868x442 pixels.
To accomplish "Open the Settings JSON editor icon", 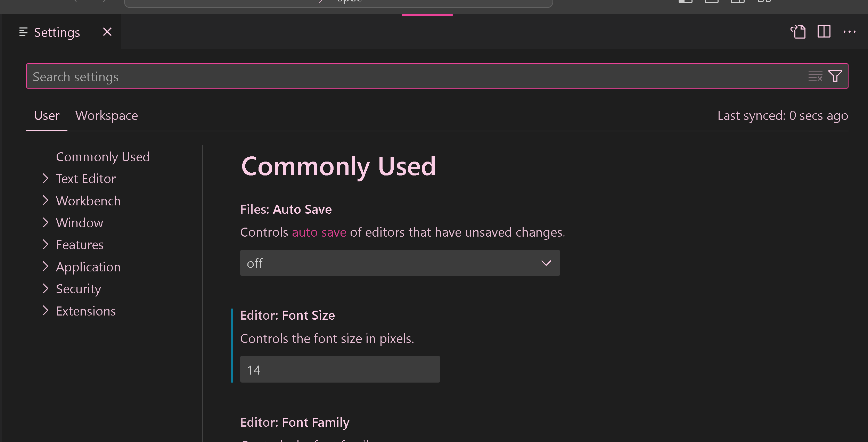I will click(x=799, y=32).
